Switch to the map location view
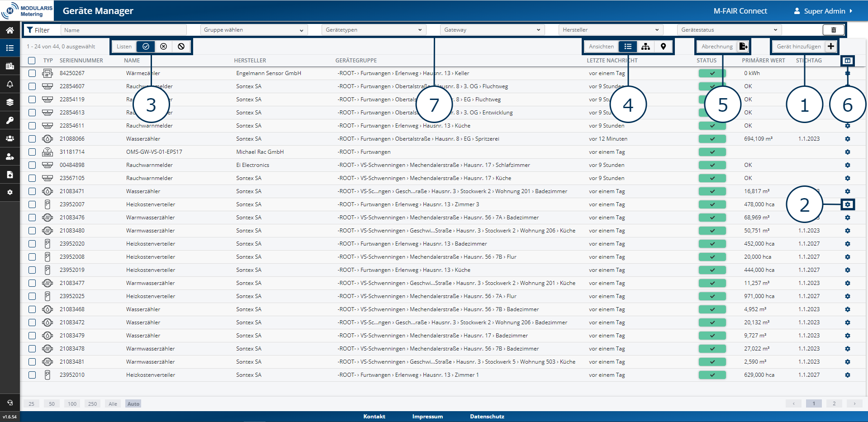This screenshot has width=868, height=422. click(x=663, y=47)
